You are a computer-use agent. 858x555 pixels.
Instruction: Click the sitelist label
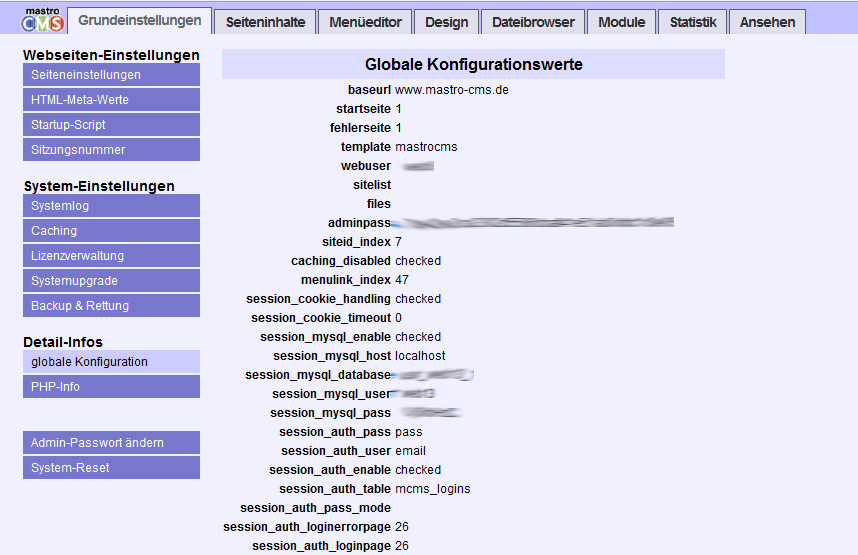372,185
